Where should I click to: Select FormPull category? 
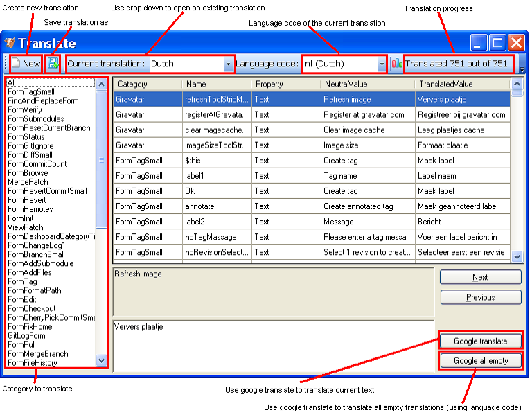pyautogui.click(x=51, y=345)
